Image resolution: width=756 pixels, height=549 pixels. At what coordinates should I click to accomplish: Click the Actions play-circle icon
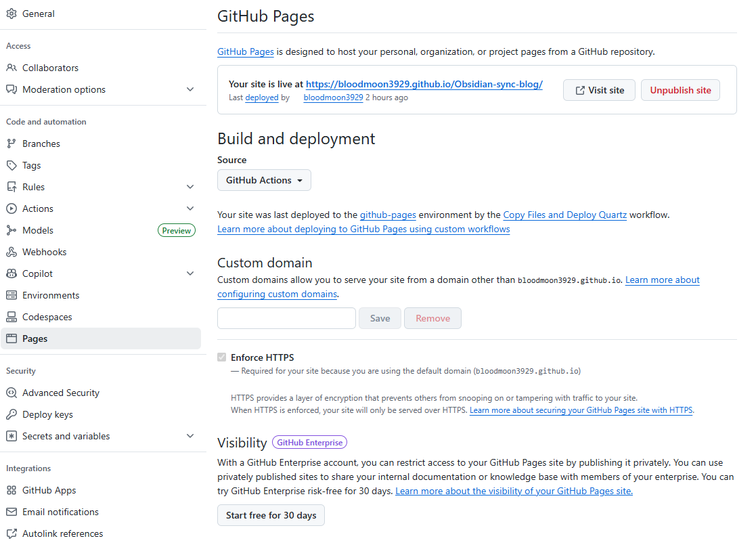click(x=12, y=209)
